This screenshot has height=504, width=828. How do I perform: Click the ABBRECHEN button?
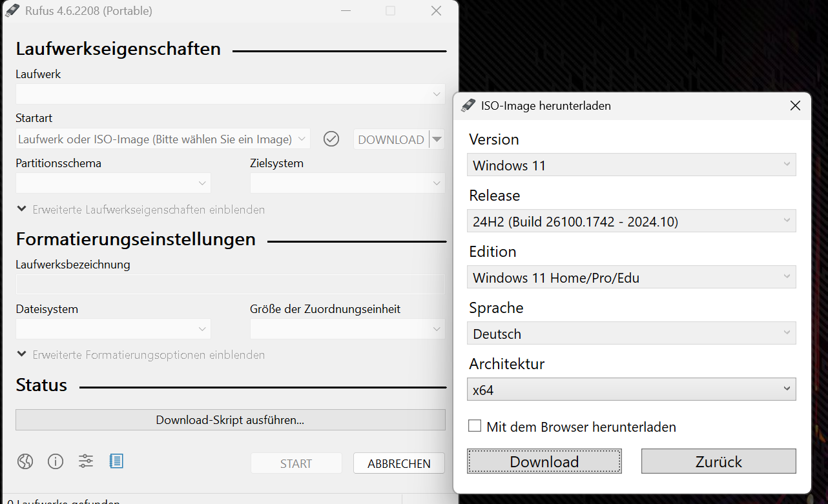pos(399,463)
